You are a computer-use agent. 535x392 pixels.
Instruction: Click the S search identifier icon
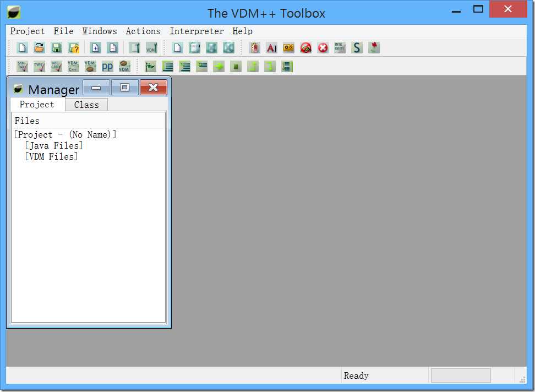[x=357, y=48]
